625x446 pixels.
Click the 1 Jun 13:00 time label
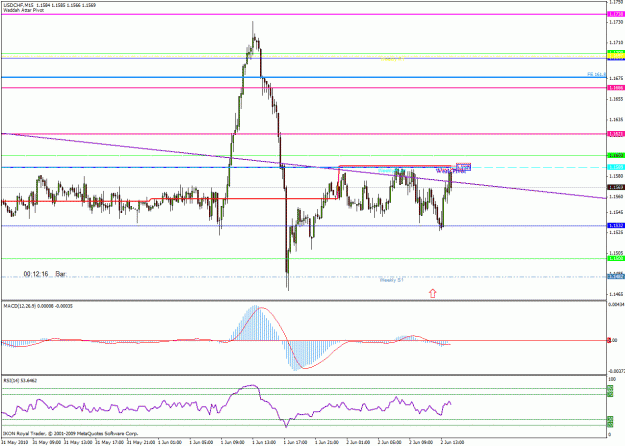click(264, 442)
